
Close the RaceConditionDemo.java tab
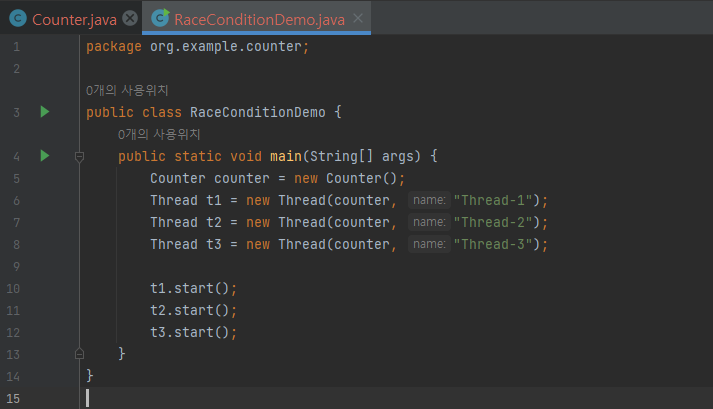pyautogui.click(x=358, y=18)
